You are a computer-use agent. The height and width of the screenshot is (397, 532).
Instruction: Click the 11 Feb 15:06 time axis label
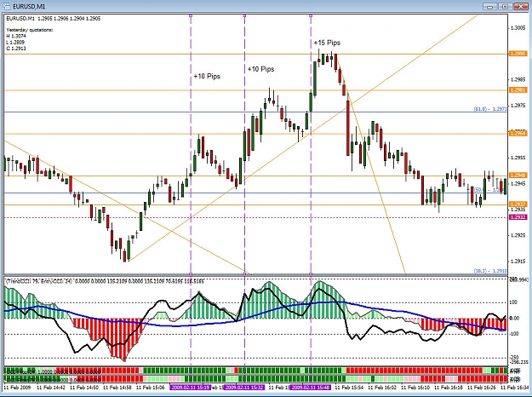(151, 387)
